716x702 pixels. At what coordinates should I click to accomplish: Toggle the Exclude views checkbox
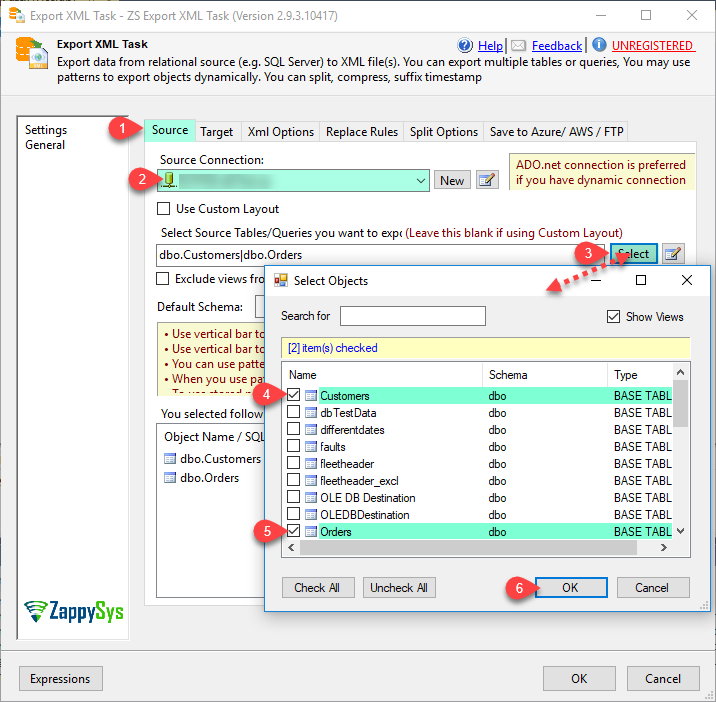(x=163, y=279)
